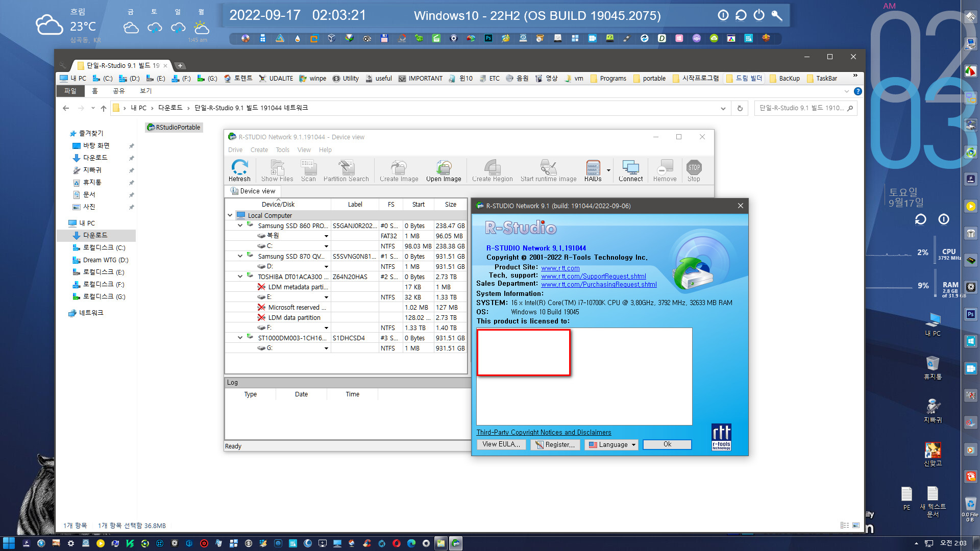This screenshot has height=551, width=980.
Task: Select the Microsoft reserved partition row
Action: (346, 307)
